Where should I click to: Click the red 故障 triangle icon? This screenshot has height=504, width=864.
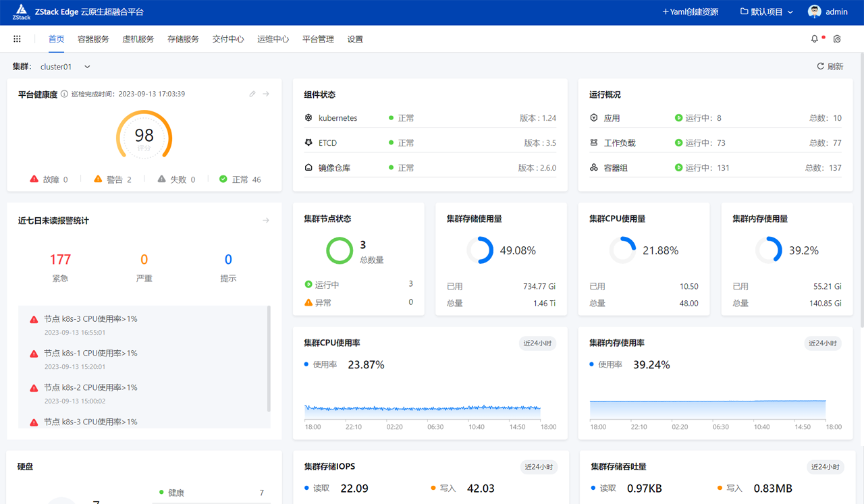34,179
